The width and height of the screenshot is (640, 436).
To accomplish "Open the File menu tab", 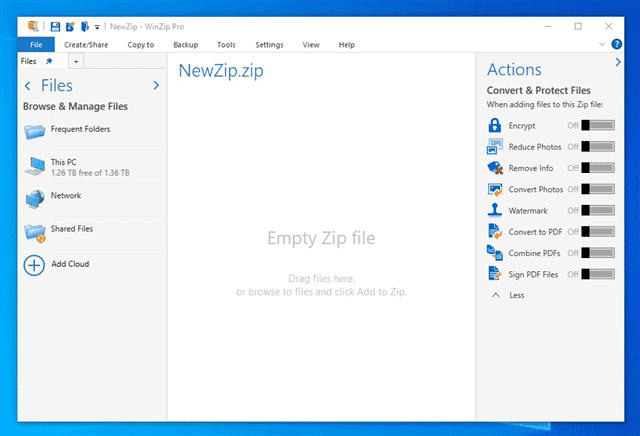I will (x=36, y=45).
